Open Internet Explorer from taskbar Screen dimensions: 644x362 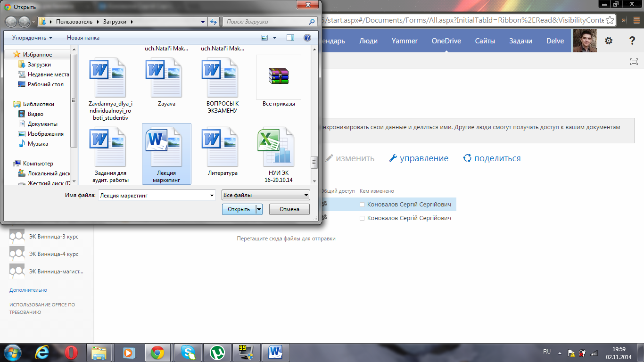(x=42, y=352)
